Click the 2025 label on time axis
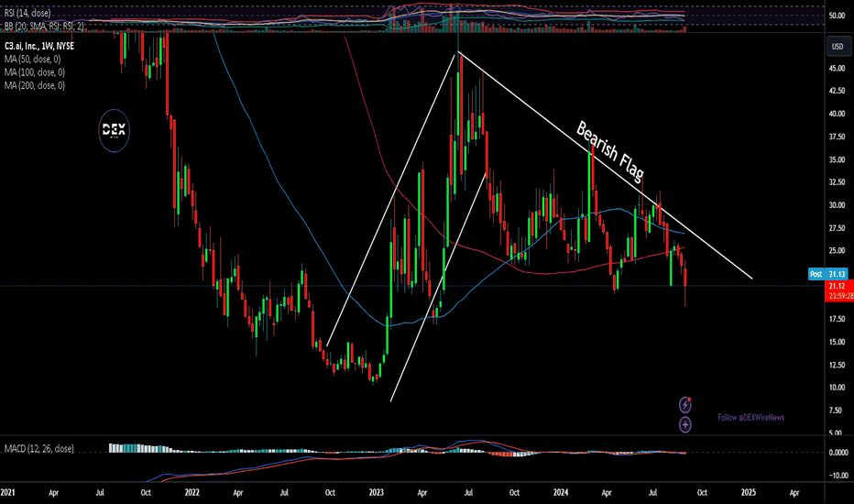Image resolution: width=854 pixels, height=504 pixels. coord(749,492)
